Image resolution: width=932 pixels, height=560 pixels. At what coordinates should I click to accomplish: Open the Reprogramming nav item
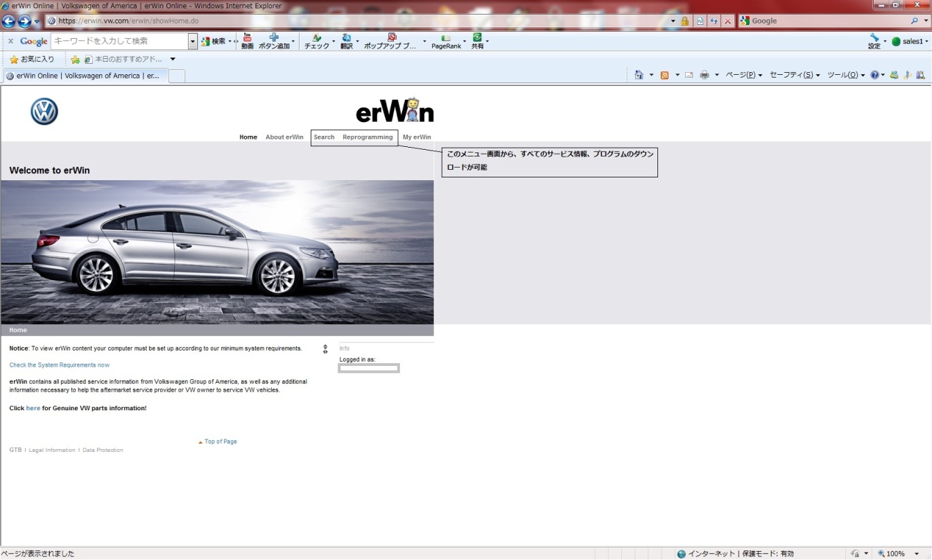point(368,137)
